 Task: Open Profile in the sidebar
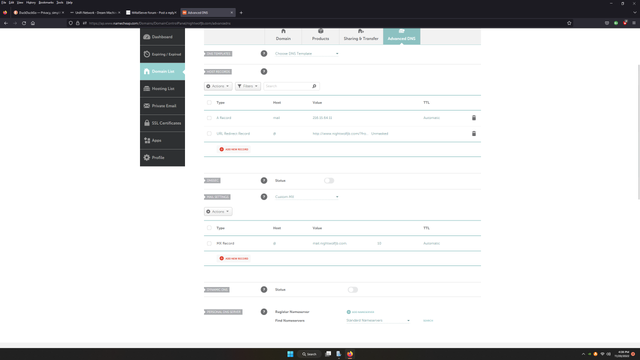tap(162, 158)
